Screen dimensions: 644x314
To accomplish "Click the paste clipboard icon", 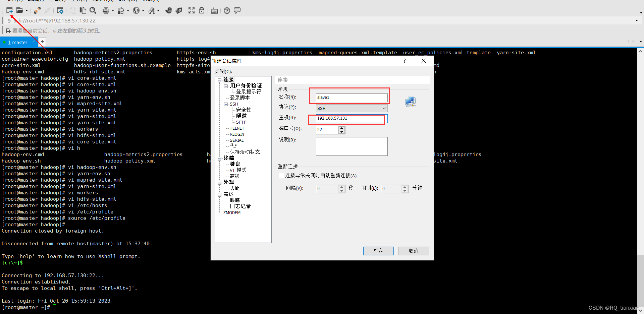I will [83, 10].
